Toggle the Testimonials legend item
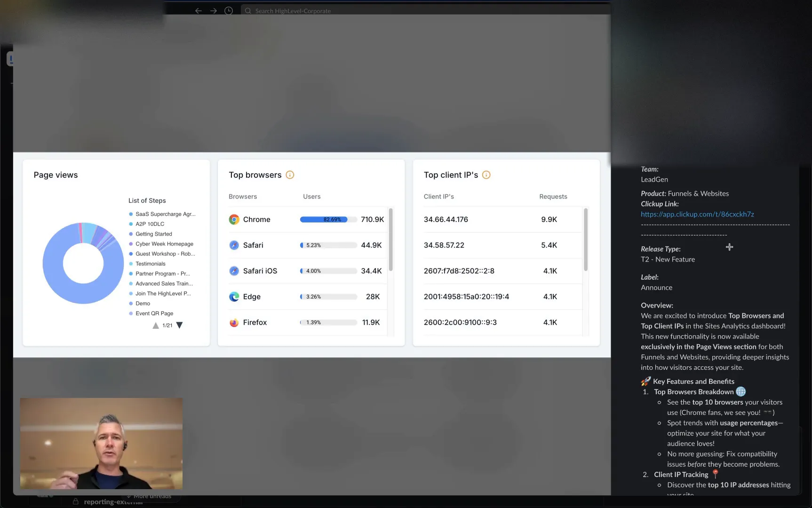The width and height of the screenshot is (812, 508). pos(147,264)
